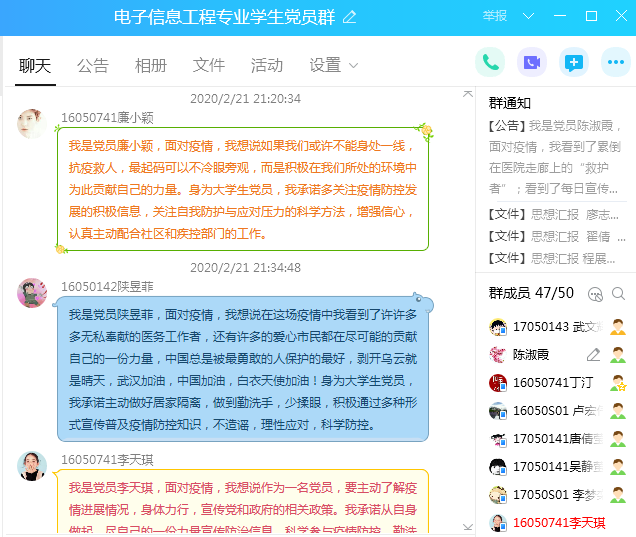Open the first 【文件】思想汇报 notice
The width and height of the screenshot is (636, 537).
tap(552, 214)
